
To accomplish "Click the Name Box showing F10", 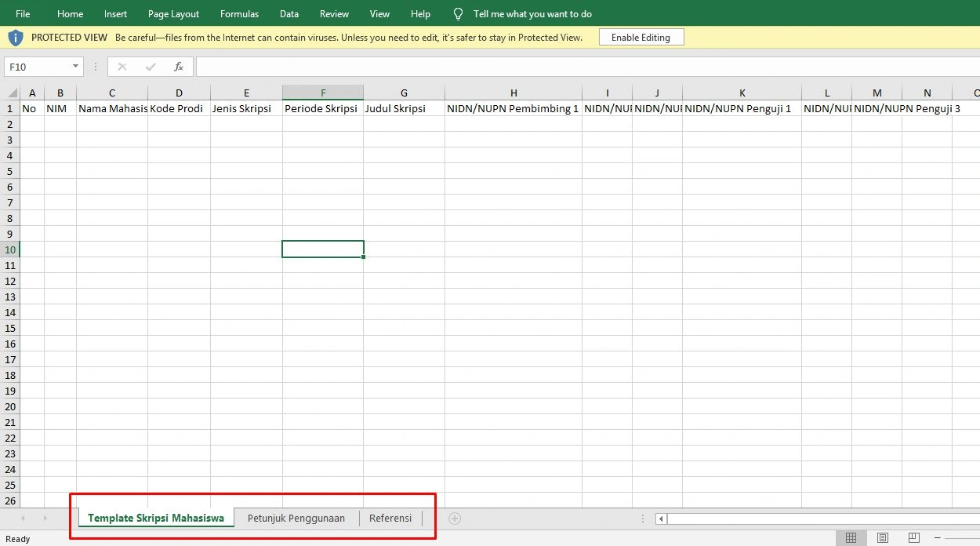I will pyautogui.click(x=37, y=67).
